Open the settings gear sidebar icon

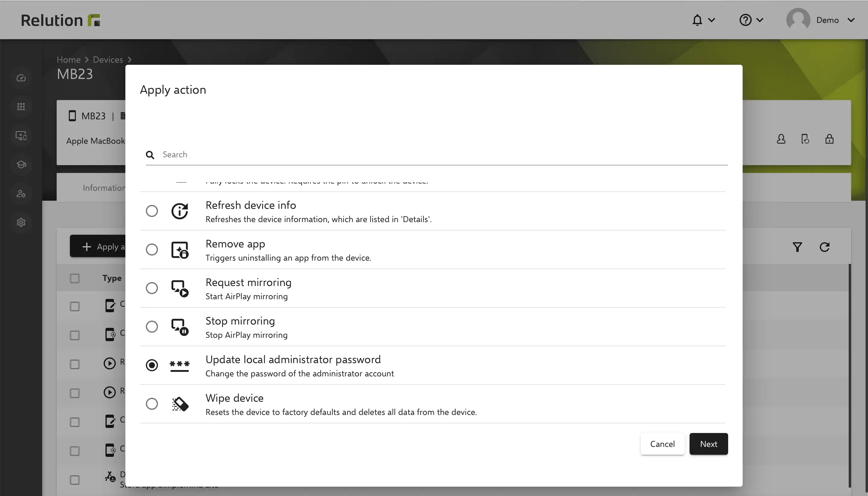21,222
